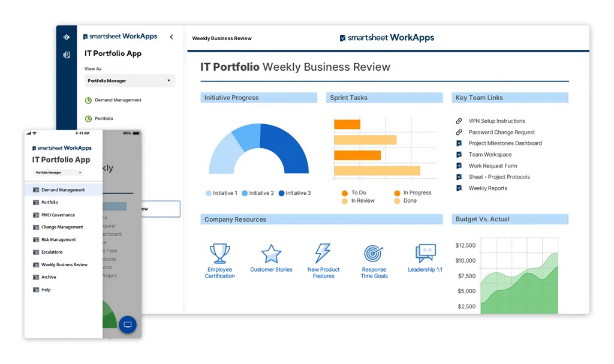
Task: Open the Portfolio Manager View As dropdown
Action: (130, 81)
